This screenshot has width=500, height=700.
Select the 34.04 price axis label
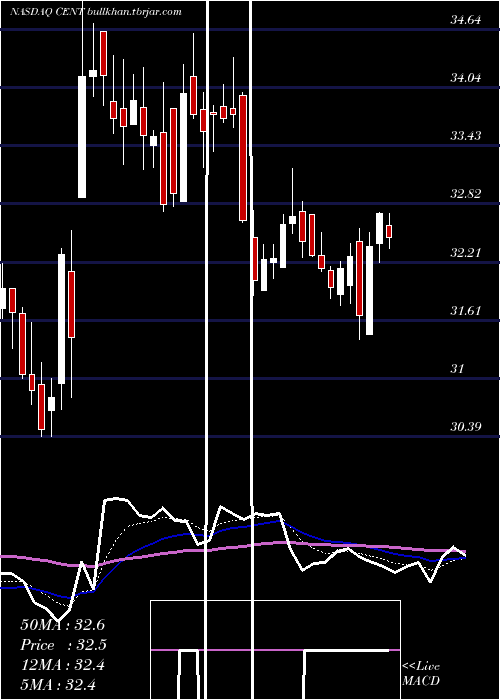click(x=465, y=78)
